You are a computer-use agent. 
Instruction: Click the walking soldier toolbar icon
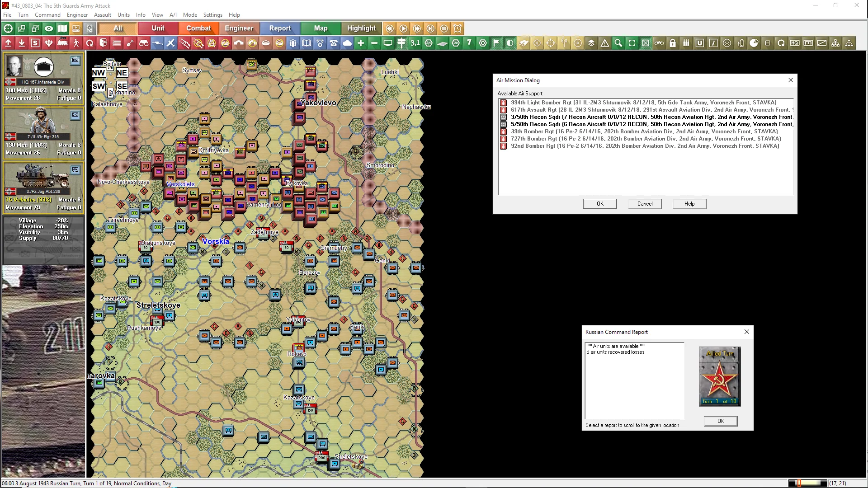76,43
